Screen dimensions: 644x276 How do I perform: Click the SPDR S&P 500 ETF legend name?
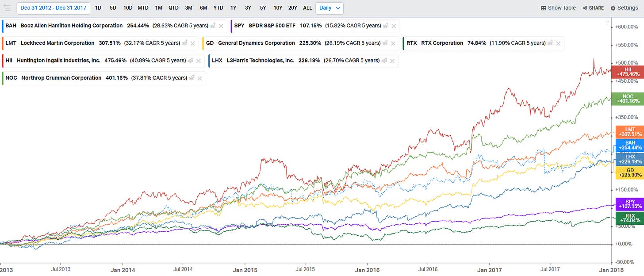tap(272, 26)
